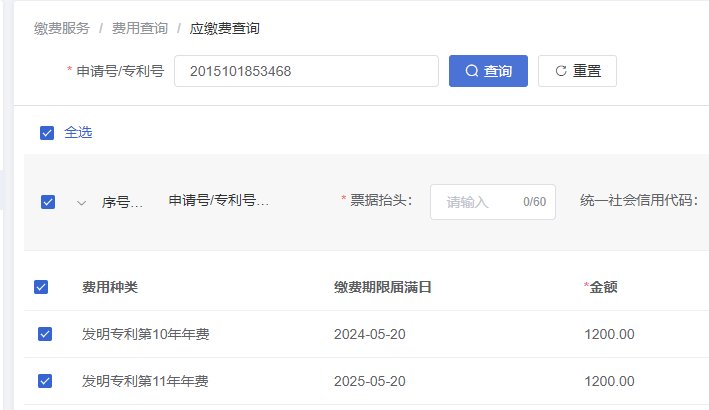Uncheck 发明专利第10年年费 row checkbox
Viewport: 709px width, 410px height.
pos(45,334)
